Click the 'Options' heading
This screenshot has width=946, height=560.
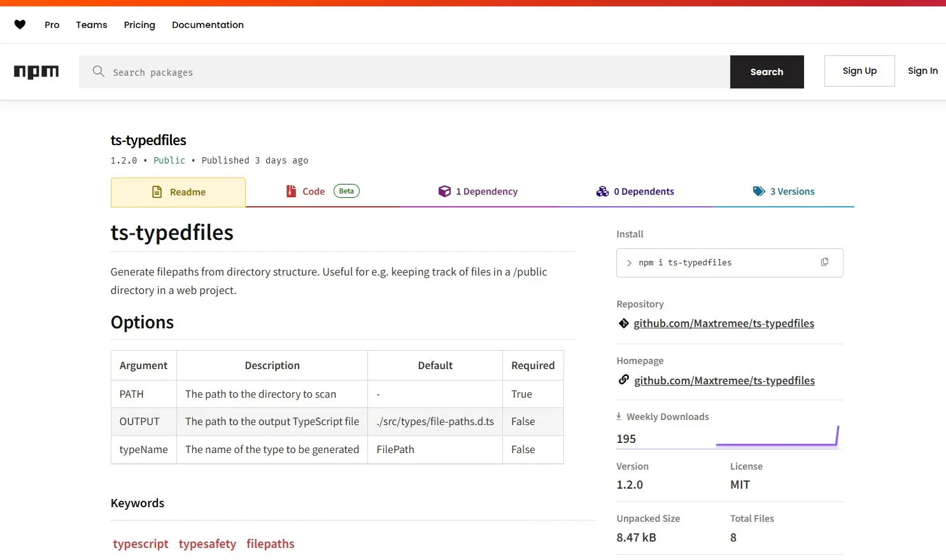tap(142, 322)
